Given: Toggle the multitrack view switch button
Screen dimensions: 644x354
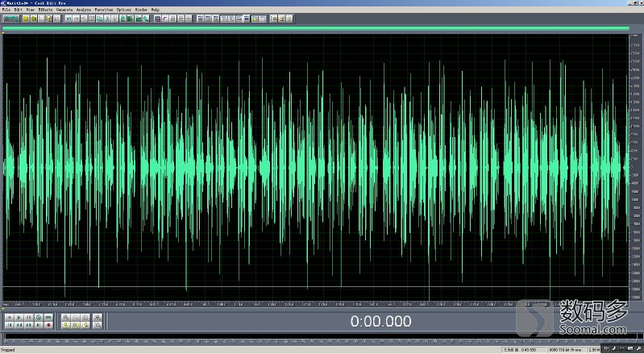Looking at the screenshot, I should click(10, 19).
